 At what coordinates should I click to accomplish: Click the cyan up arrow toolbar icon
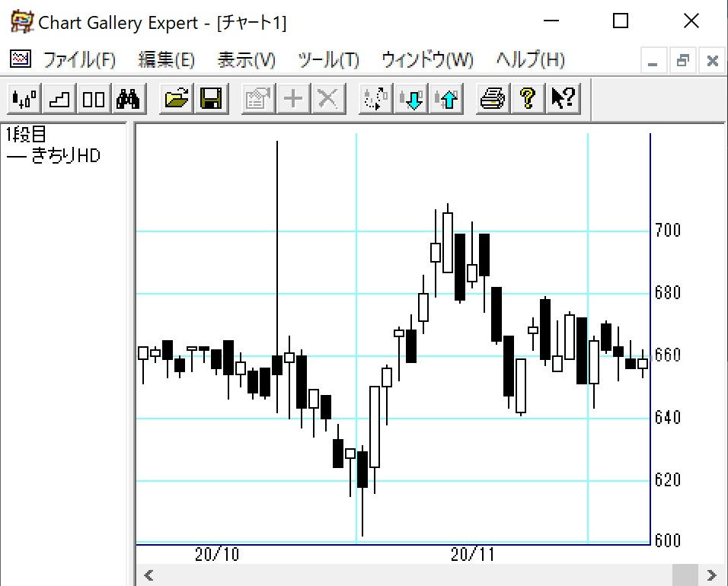point(447,99)
